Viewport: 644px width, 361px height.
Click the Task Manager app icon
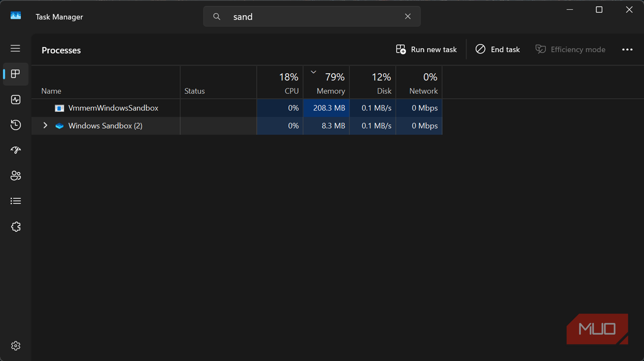tap(16, 16)
